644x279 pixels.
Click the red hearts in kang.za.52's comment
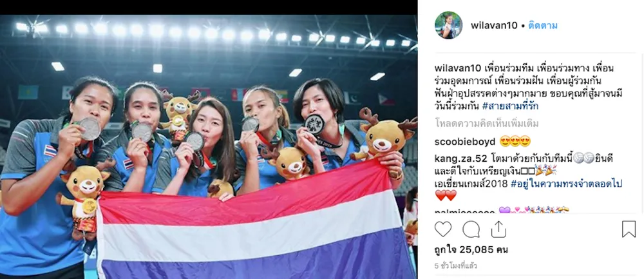click(446, 196)
